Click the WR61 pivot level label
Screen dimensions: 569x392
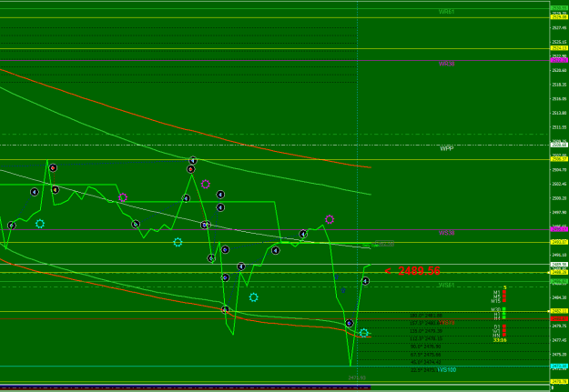pos(446,12)
